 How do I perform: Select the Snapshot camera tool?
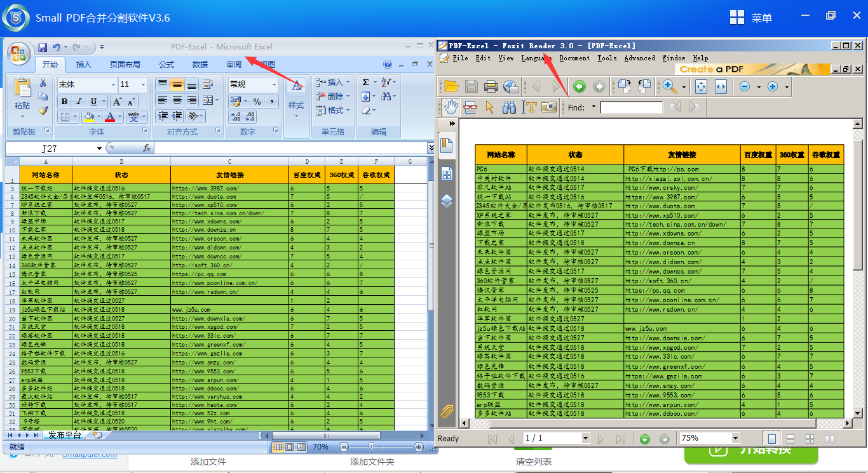point(549,107)
